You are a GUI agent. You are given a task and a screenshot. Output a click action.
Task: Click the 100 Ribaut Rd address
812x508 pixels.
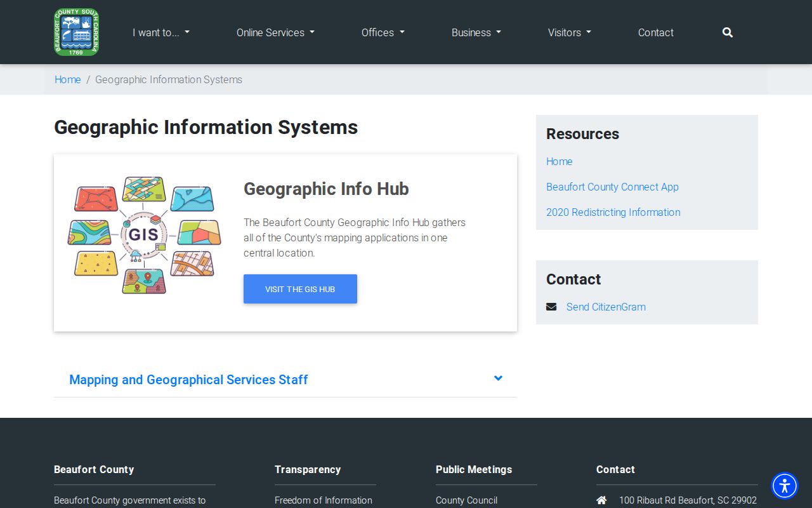tap(688, 500)
